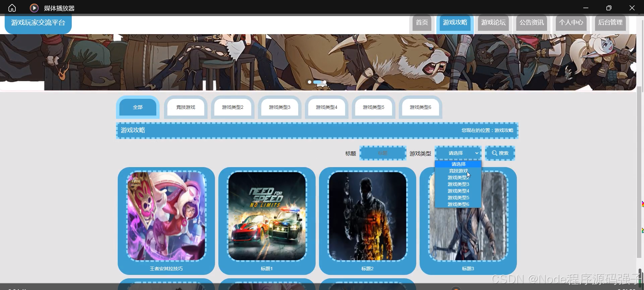The image size is (644, 290).
Task: Click the 标题2 caption text
Action: tap(367, 269)
